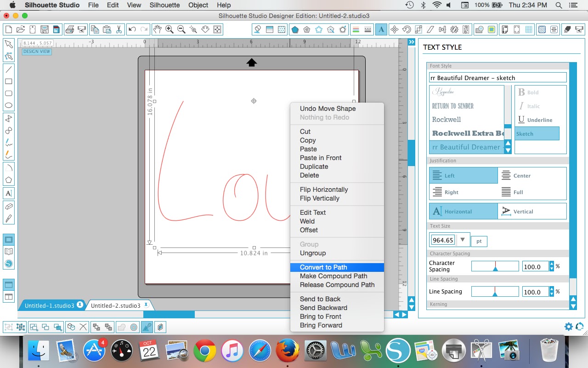Select the Ellipse drawing tool
This screenshot has height=368, width=588.
(x=8, y=105)
